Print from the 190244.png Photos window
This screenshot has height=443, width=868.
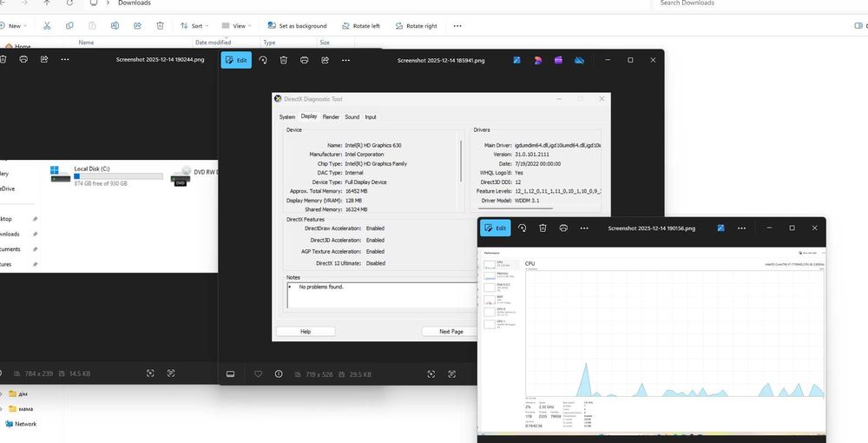[23, 59]
